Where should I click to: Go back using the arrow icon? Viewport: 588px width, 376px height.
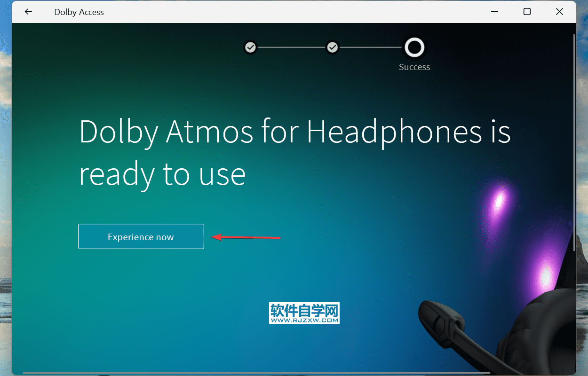click(x=28, y=12)
